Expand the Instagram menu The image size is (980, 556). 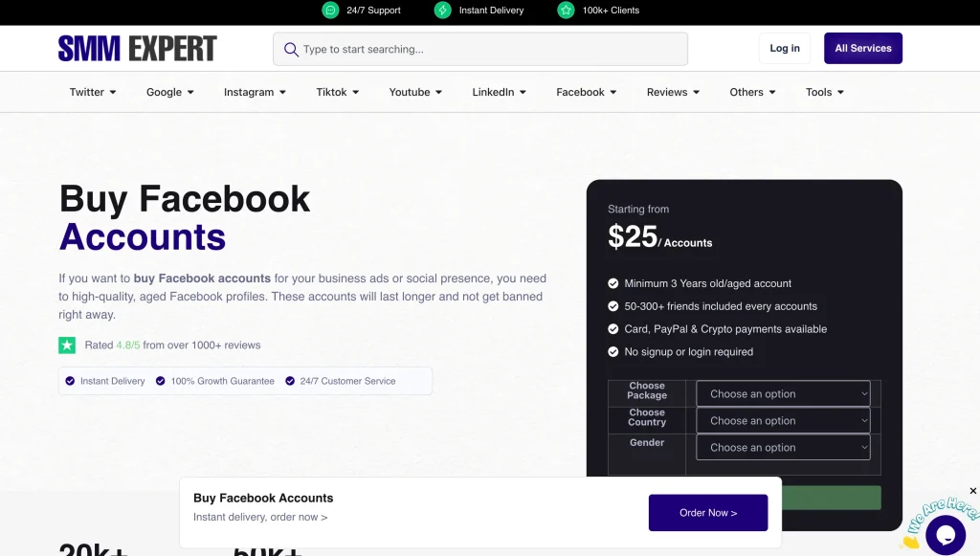point(256,93)
